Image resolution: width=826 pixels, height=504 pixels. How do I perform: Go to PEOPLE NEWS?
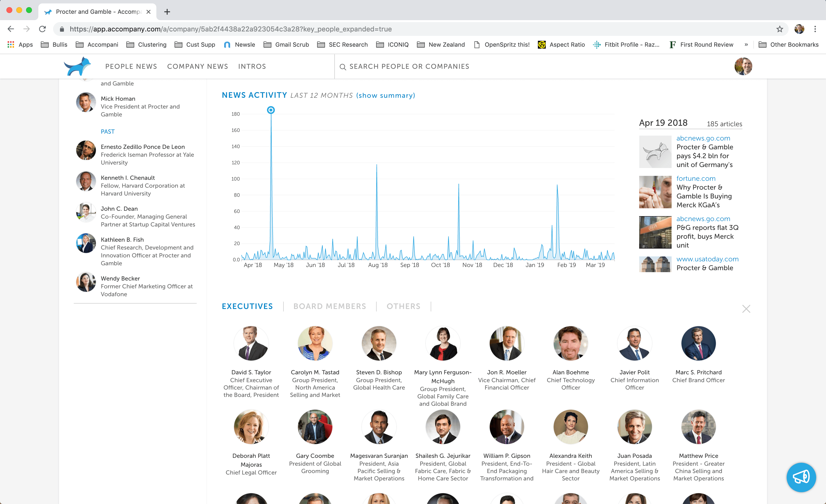pos(131,66)
